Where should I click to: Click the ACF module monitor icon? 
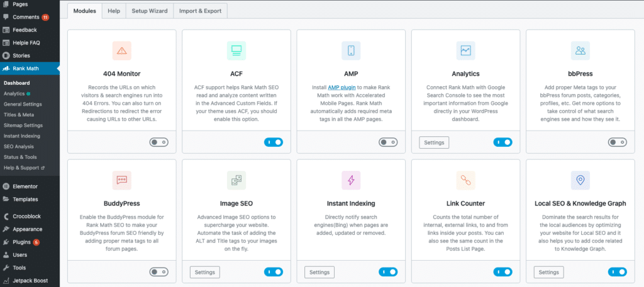point(236,50)
